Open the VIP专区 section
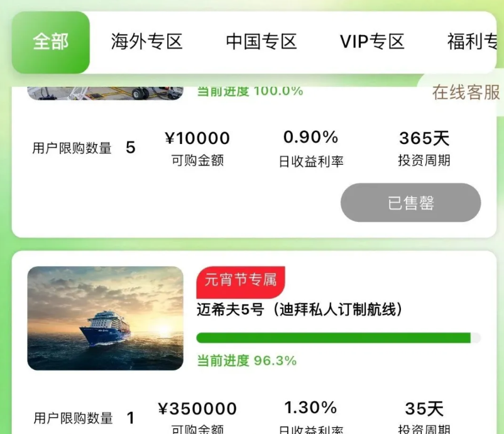504x434 pixels. point(371,42)
